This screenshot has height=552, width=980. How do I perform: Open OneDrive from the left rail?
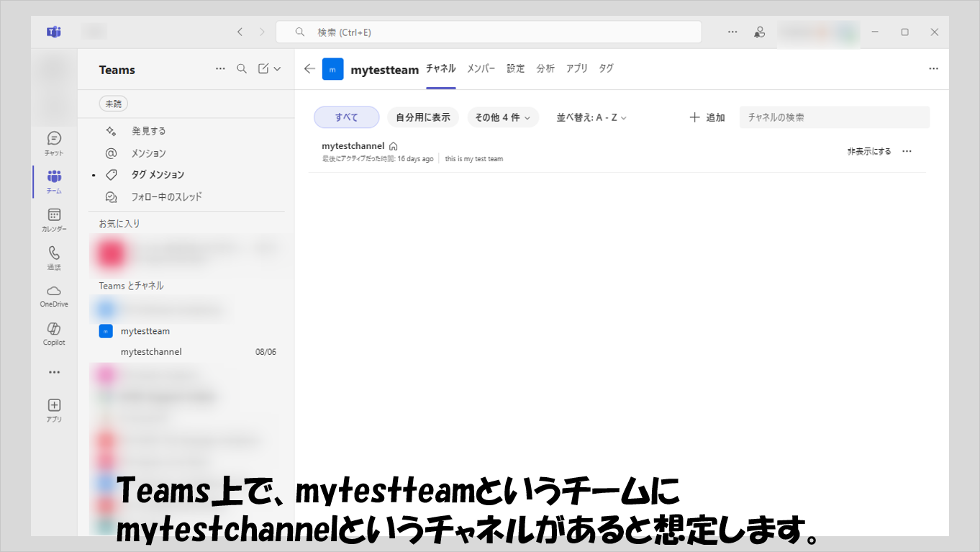tap(54, 295)
